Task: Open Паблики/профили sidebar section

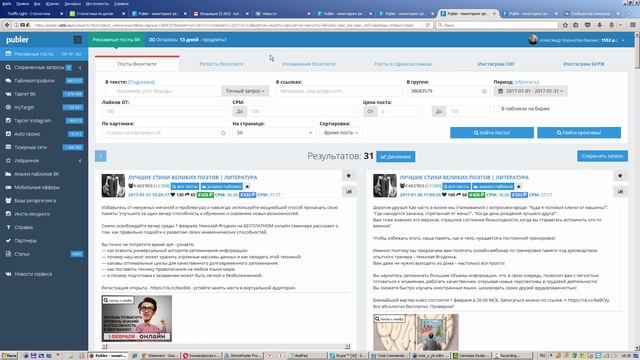Action: tap(44, 81)
